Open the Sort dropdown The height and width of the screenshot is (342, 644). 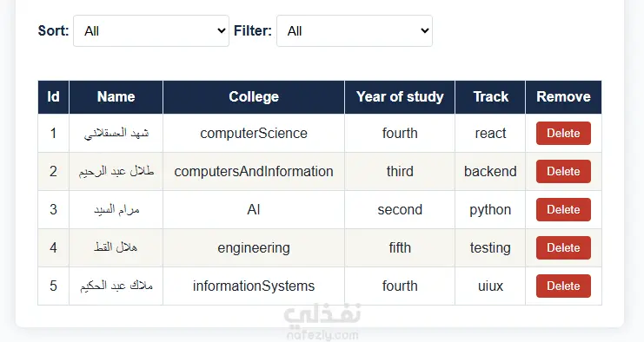tap(151, 30)
